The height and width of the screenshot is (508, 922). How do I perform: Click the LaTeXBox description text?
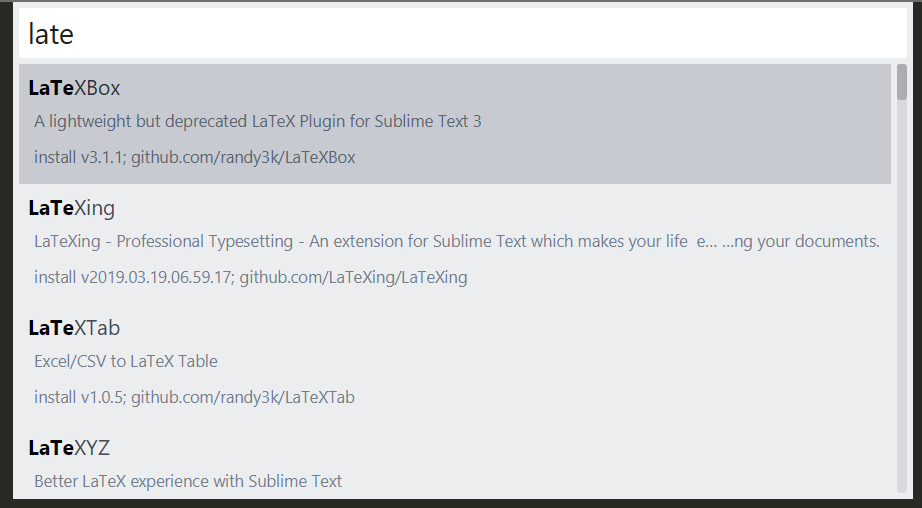click(257, 122)
